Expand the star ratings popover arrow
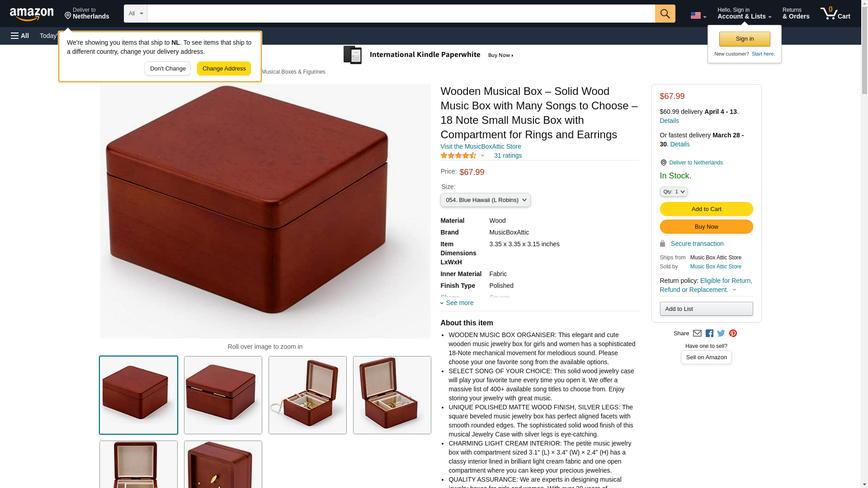 [x=482, y=155]
